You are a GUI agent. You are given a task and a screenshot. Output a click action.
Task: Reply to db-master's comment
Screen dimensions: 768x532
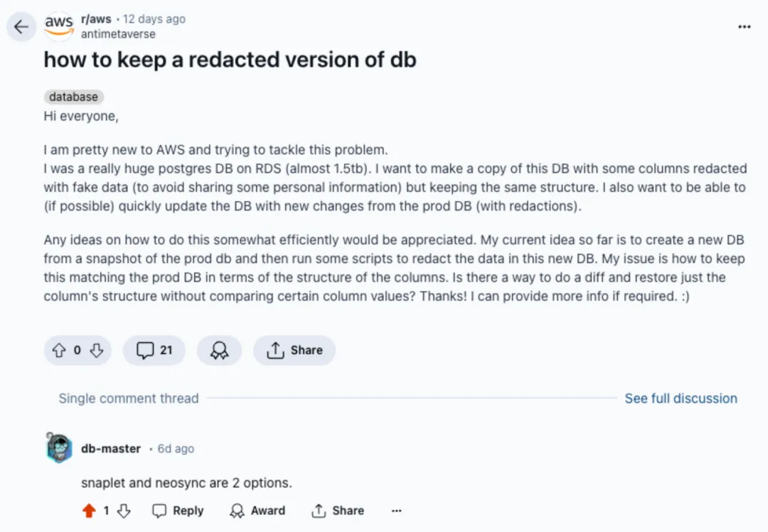pos(178,511)
